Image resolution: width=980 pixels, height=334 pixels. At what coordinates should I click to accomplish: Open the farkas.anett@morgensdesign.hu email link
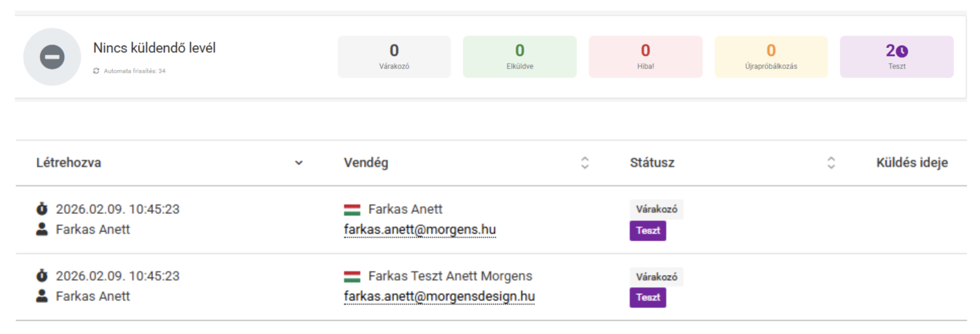tap(439, 297)
